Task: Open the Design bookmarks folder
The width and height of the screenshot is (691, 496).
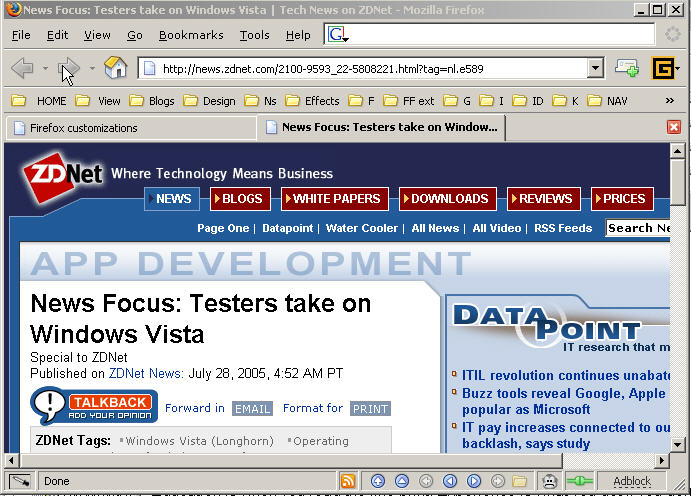Action: 209,101
